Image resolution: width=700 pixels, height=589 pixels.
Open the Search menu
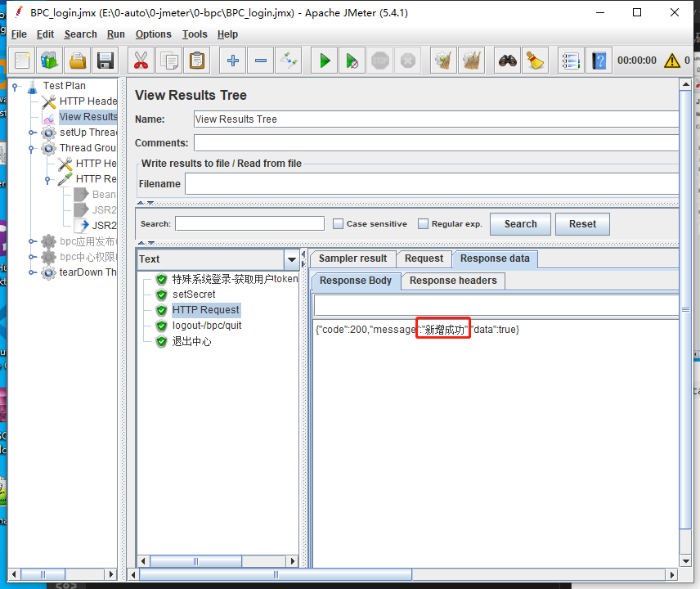pyautogui.click(x=80, y=34)
